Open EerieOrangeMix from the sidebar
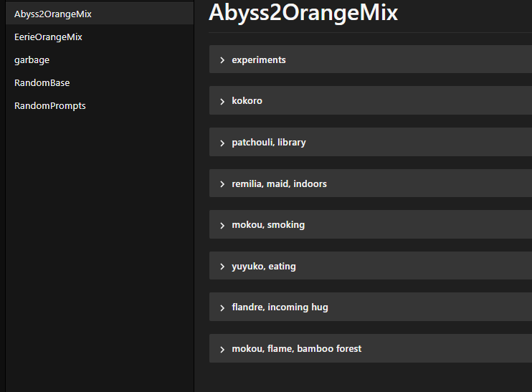 coord(100,37)
